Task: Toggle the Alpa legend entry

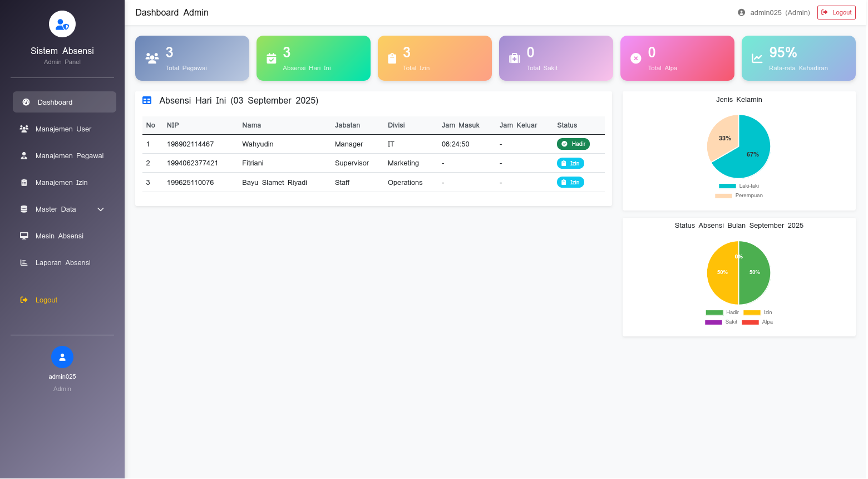Action: [x=757, y=322]
